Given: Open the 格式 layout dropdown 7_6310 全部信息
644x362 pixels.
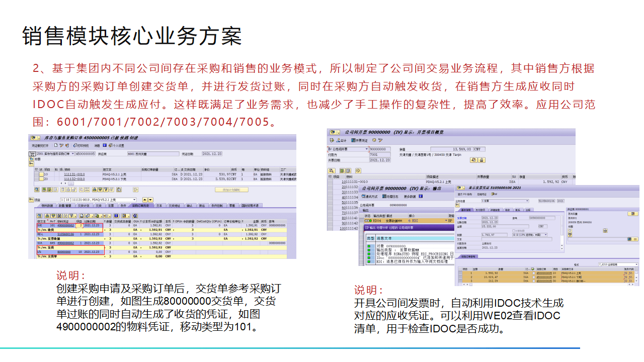Looking at the screenshot, I should [618, 264].
